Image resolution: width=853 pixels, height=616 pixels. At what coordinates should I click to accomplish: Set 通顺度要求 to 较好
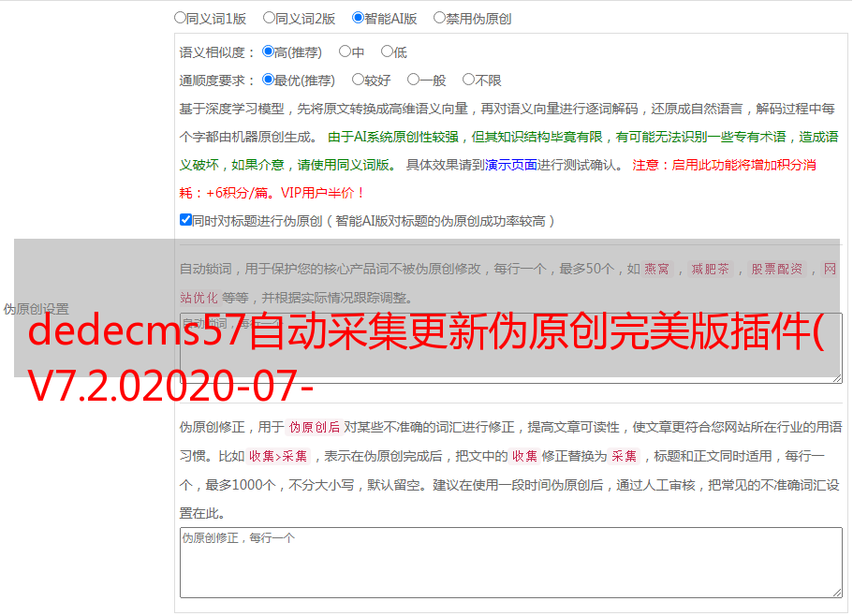pyautogui.click(x=358, y=80)
